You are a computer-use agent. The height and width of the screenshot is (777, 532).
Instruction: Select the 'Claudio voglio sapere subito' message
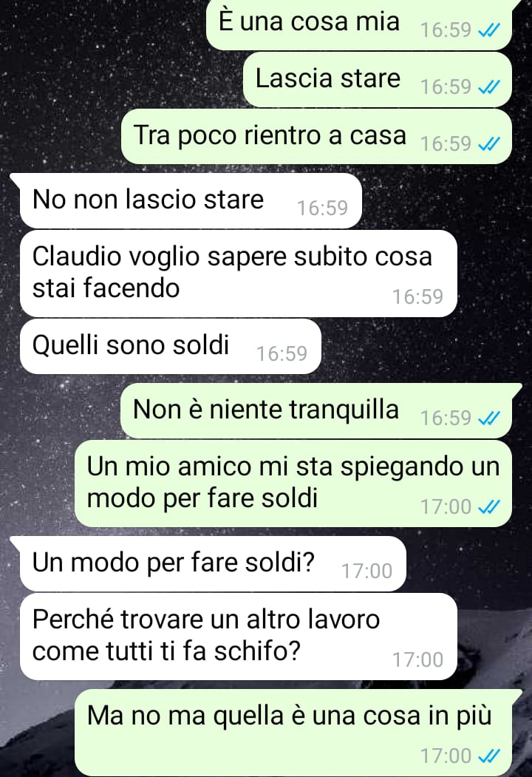click(x=238, y=274)
